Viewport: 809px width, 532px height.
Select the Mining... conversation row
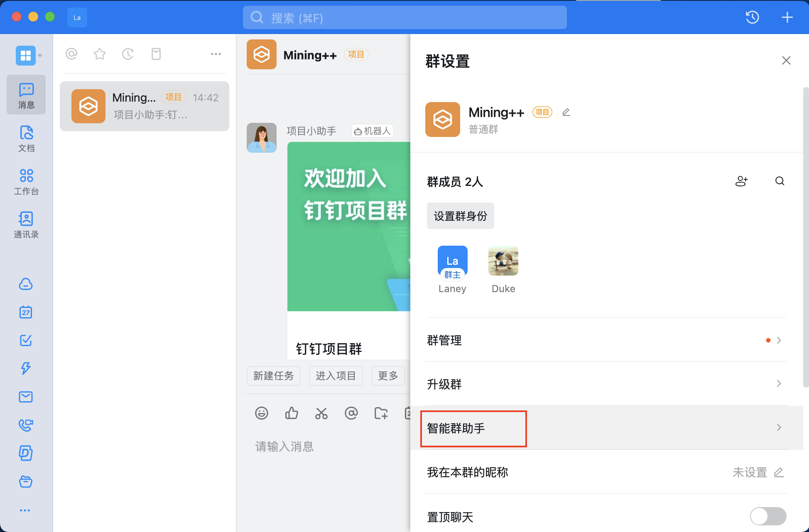[145, 106]
